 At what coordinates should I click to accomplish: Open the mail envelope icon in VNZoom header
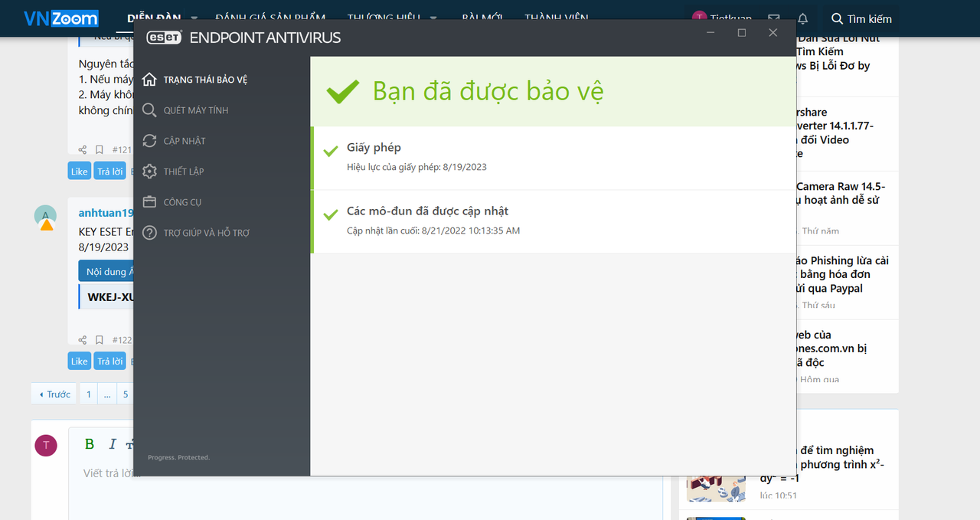(x=774, y=18)
